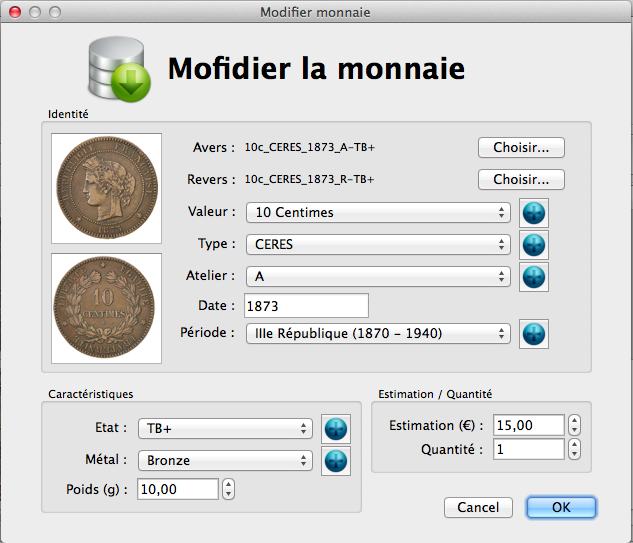633x543 pixels.
Task: Click the add button next to Valeur
Action: [x=535, y=213]
